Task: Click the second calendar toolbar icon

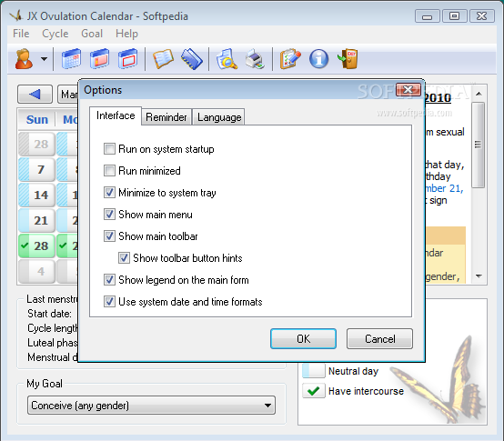Action: pyautogui.click(x=99, y=59)
